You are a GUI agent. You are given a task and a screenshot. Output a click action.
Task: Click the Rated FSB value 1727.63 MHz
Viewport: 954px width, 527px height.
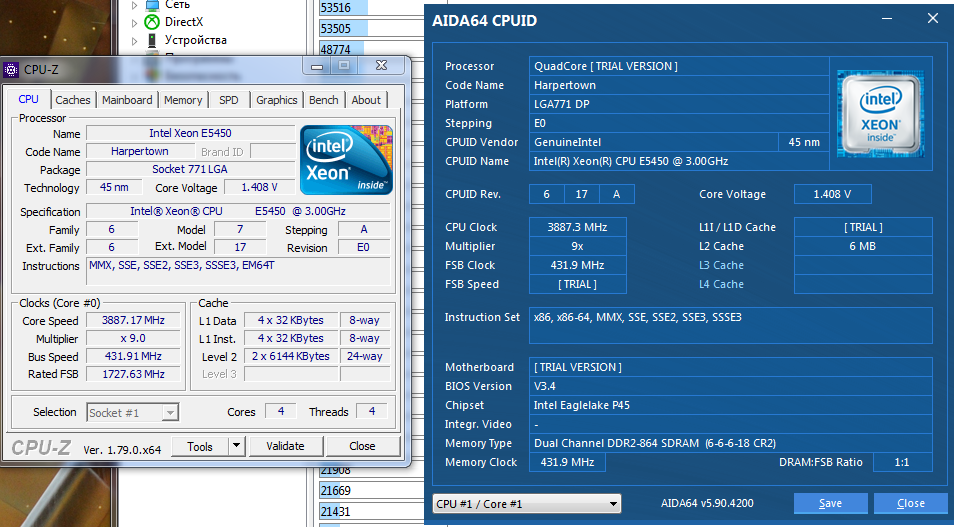133,374
